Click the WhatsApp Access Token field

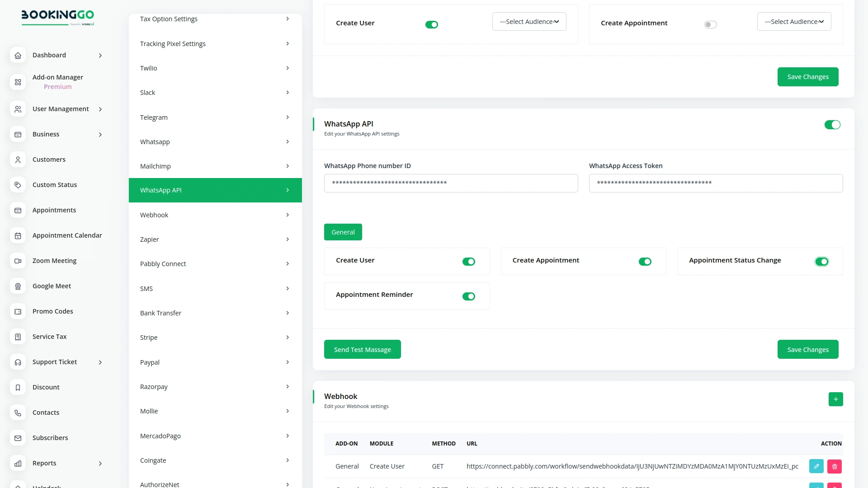(x=715, y=183)
